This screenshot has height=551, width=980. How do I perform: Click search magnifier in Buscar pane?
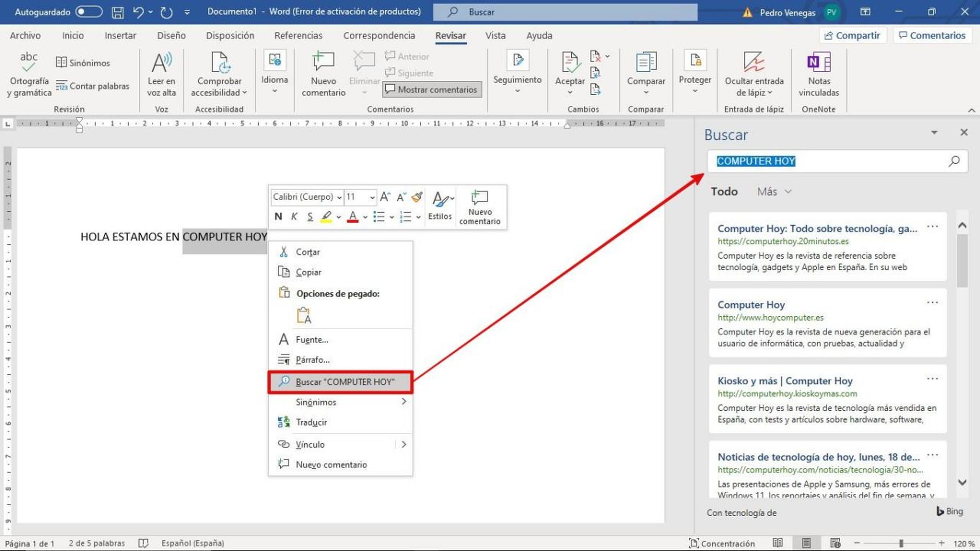point(954,161)
